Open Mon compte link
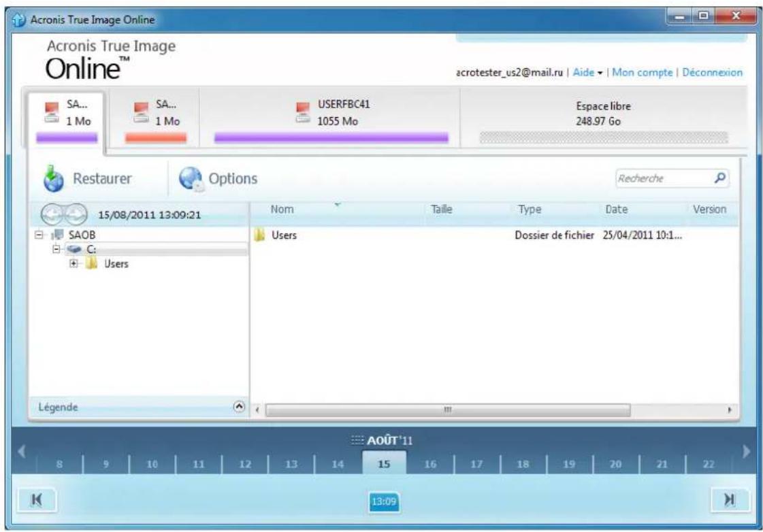The height and width of the screenshot is (532, 763). tap(643, 73)
